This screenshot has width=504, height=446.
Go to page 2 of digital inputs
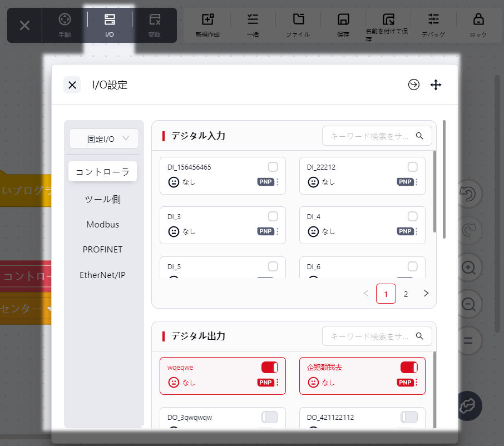click(x=406, y=294)
